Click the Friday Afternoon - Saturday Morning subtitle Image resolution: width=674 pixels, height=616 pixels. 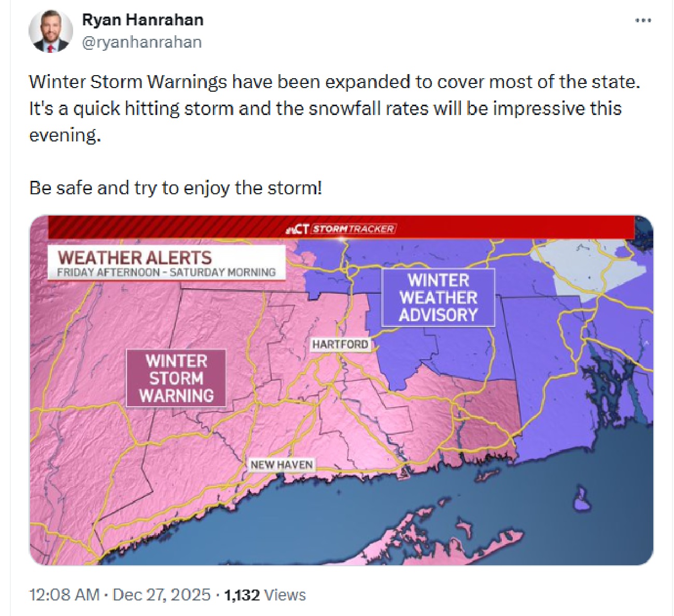[166, 273]
